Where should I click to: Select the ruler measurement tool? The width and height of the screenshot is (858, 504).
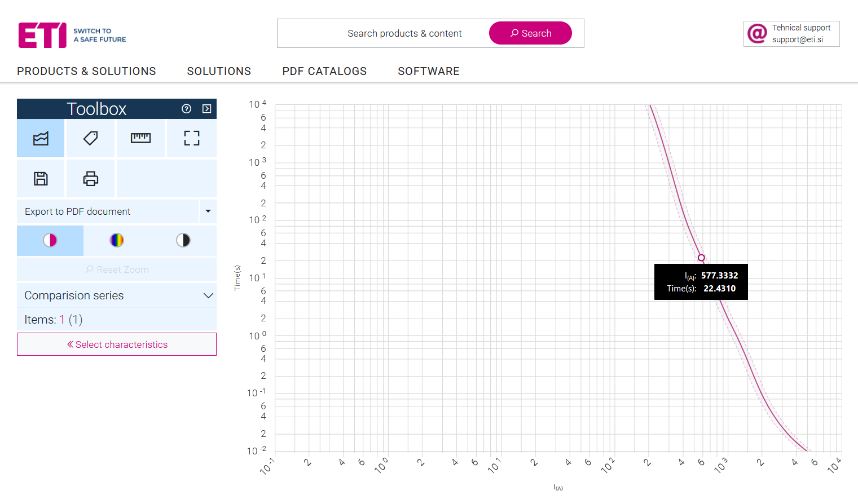click(140, 138)
